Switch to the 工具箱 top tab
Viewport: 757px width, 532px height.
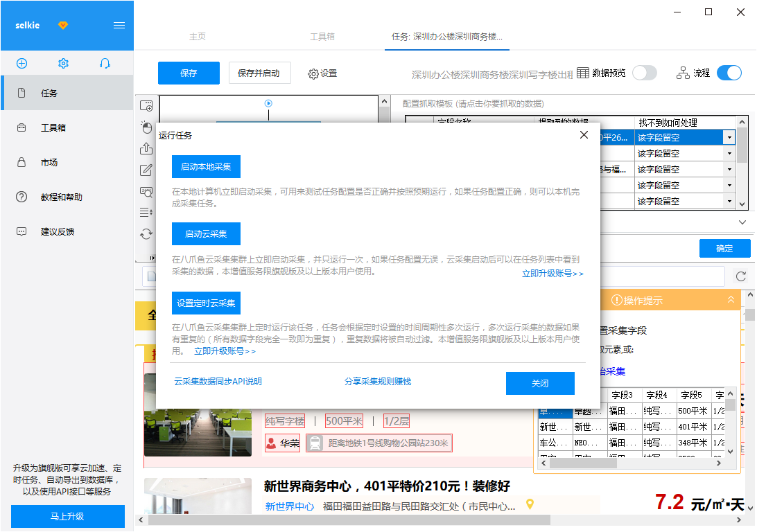pyautogui.click(x=322, y=37)
